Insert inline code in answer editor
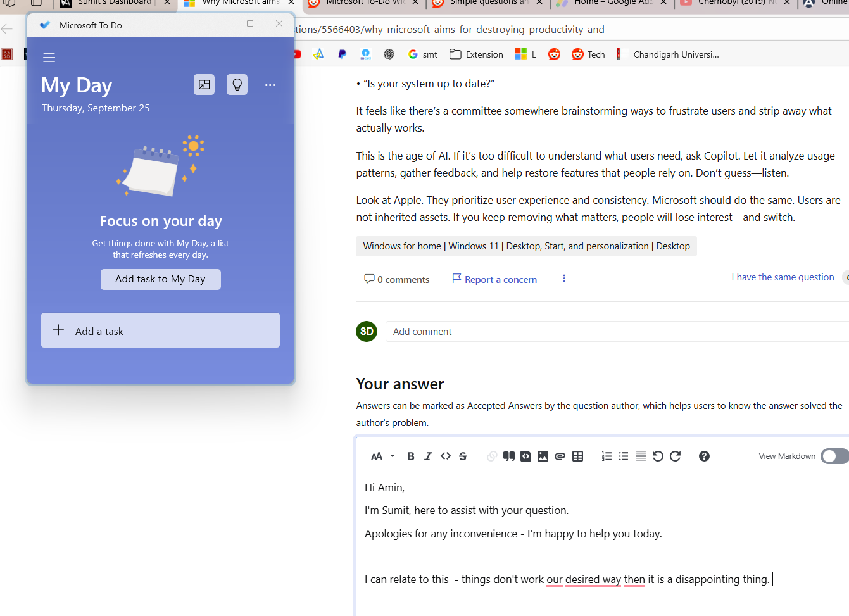The width and height of the screenshot is (849, 616). pyautogui.click(x=446, y=456)
